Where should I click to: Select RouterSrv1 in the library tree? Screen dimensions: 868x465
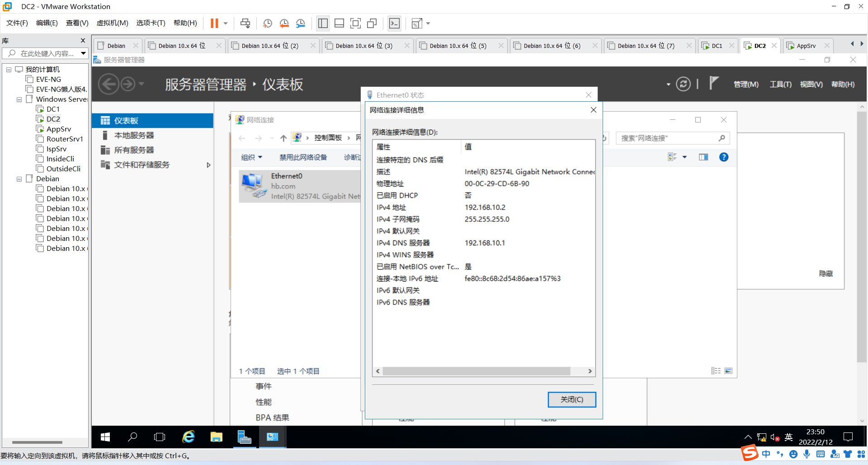pos(65,139)
